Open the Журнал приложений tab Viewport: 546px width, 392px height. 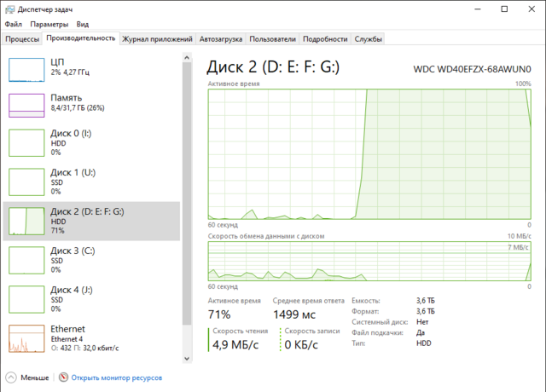coord(158,39)
